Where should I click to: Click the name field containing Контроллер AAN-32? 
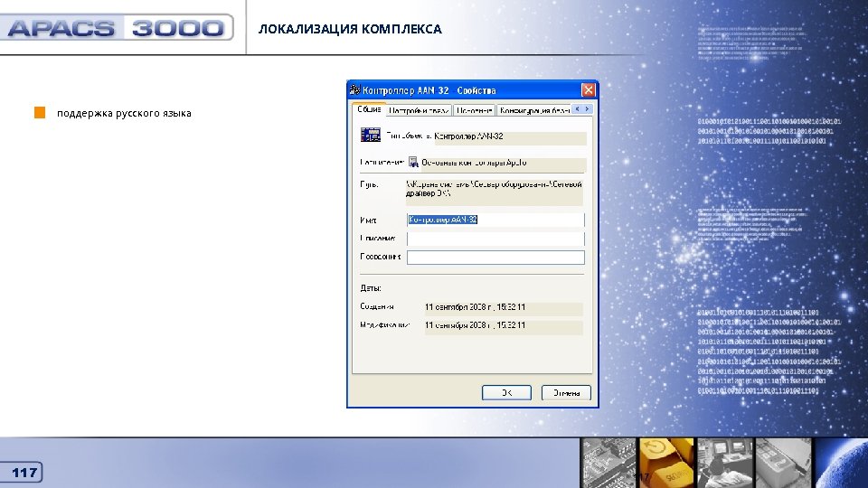pyautogui.click(x=495, y=220)
